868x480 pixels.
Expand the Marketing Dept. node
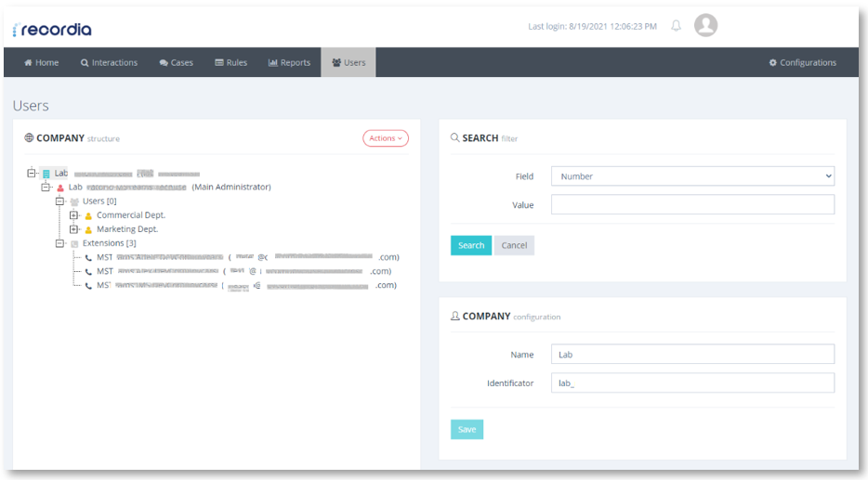(x=73, y=229)
